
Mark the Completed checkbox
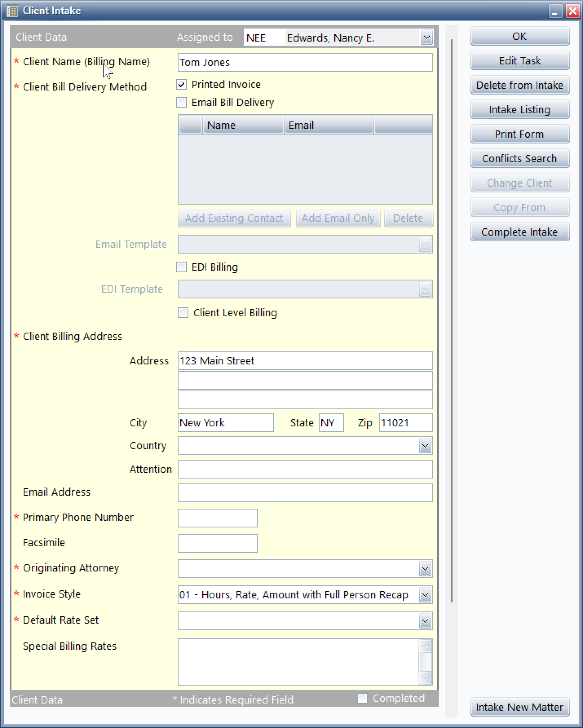click(362, 698)
